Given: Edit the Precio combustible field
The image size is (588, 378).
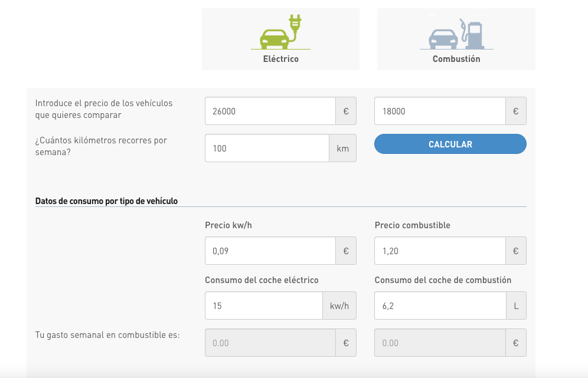Looking at the screenshot, I should [440, 251].
